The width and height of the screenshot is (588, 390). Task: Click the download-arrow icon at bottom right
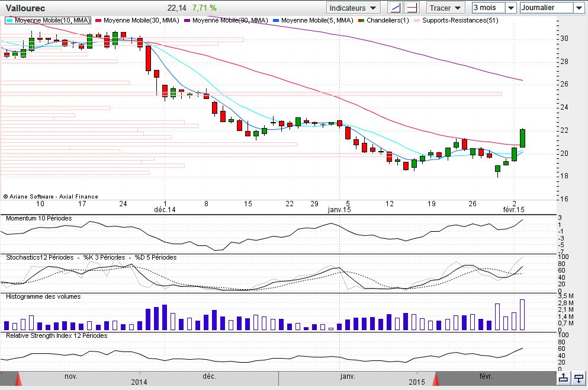pos(579,378)
